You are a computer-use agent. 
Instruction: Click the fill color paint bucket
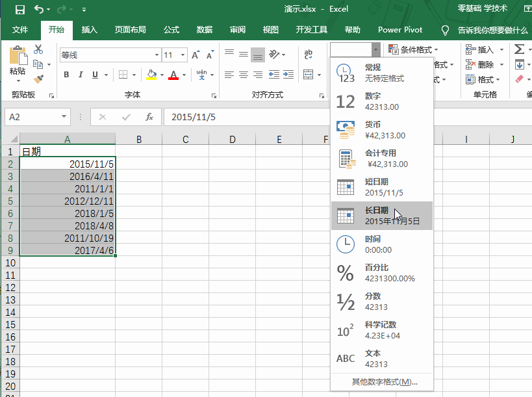pyautogui.click(x=151, y=75)
